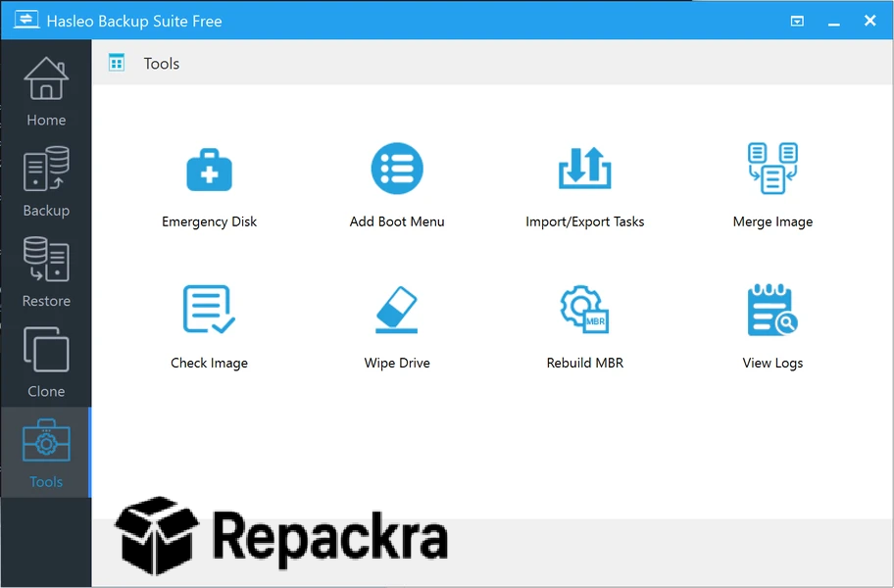Viewport: 894px width, 588px height.
Task: Launch the Merge Image documents icon
Action: click(x=772, y=169)
